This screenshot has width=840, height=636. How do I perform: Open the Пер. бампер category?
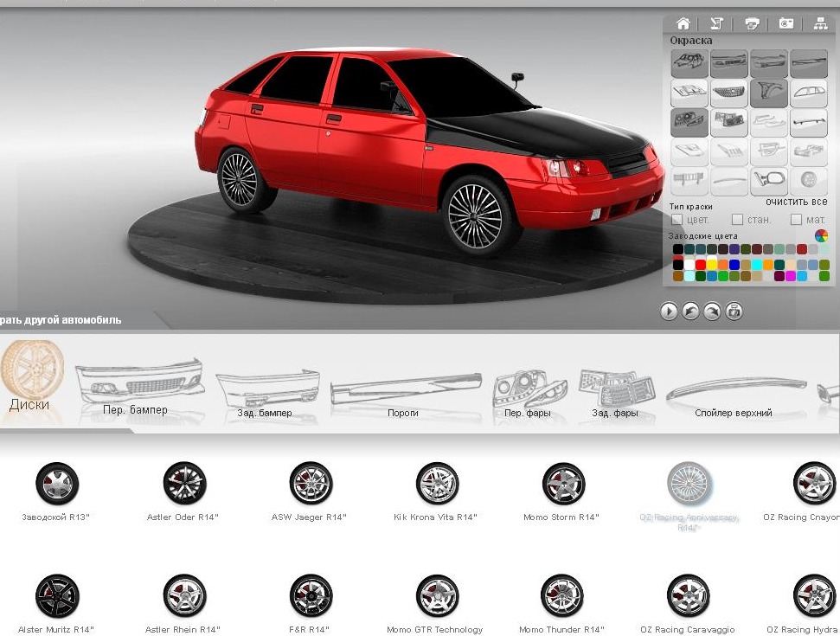pyautogui.click(x=139, y=386)
